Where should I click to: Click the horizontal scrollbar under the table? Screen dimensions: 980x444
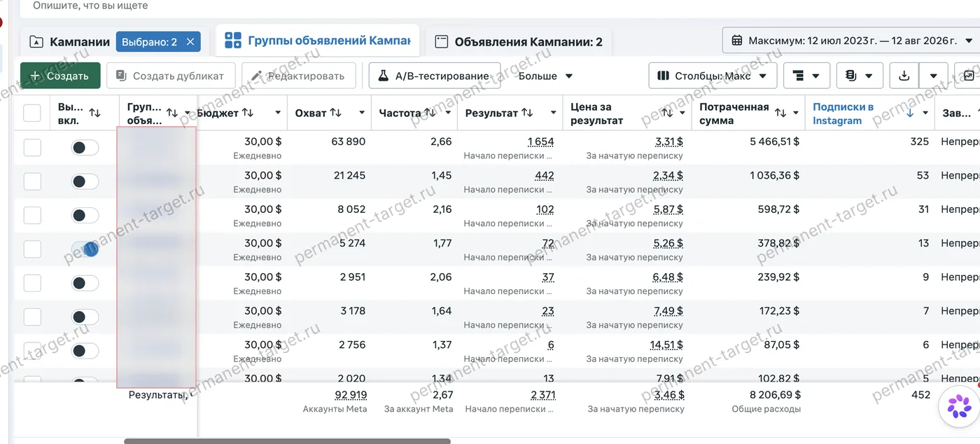click(287, 441)
